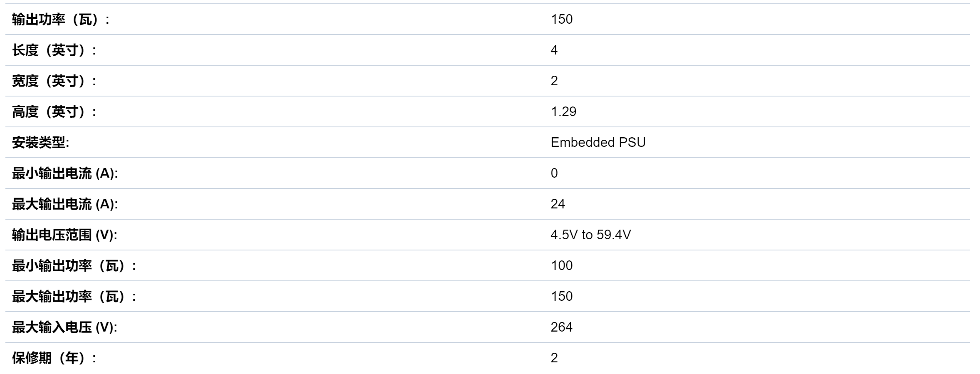Click the 最大输入电压 (V) label
Viewport: 980px width, 374px height.
point(64,327)
